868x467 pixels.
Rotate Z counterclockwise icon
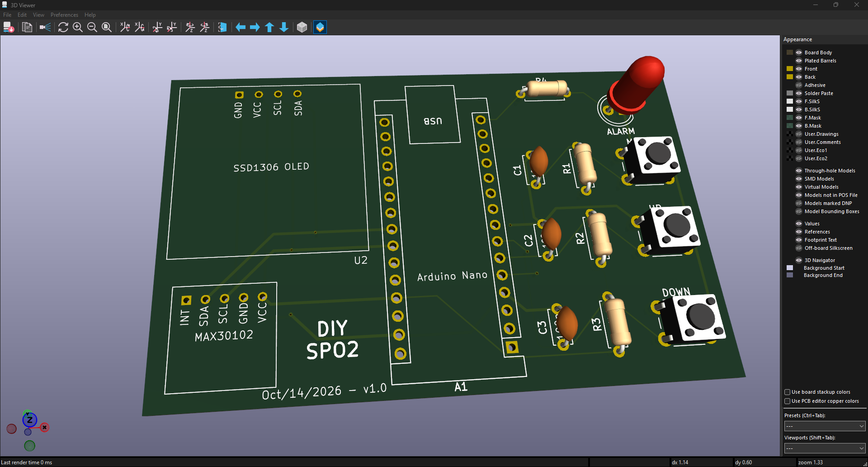[205, 28]
